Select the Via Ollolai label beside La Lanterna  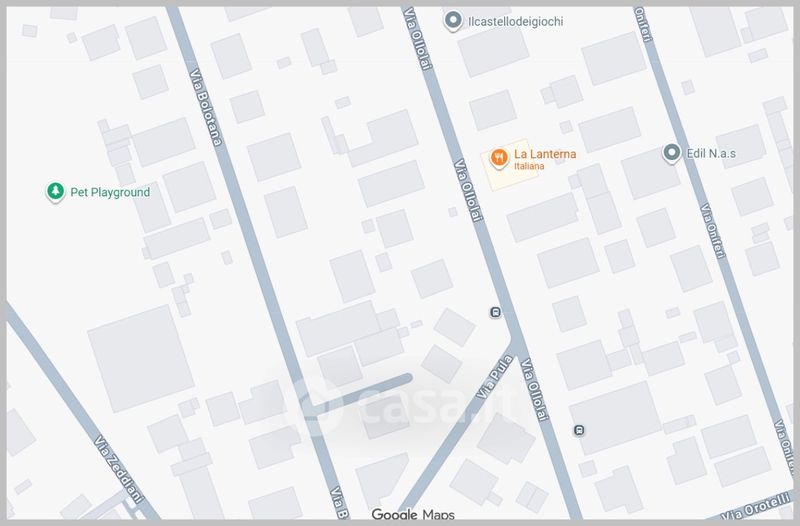[468, 190]
